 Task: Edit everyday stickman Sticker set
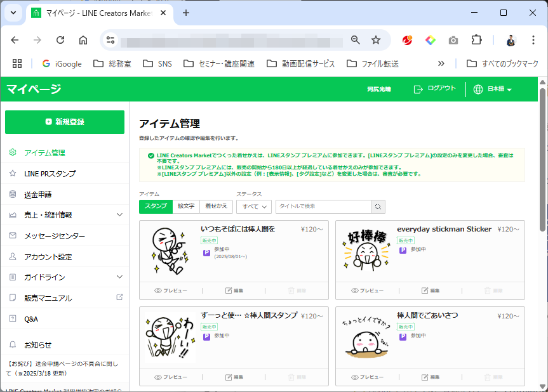click(x=431, y=291)
